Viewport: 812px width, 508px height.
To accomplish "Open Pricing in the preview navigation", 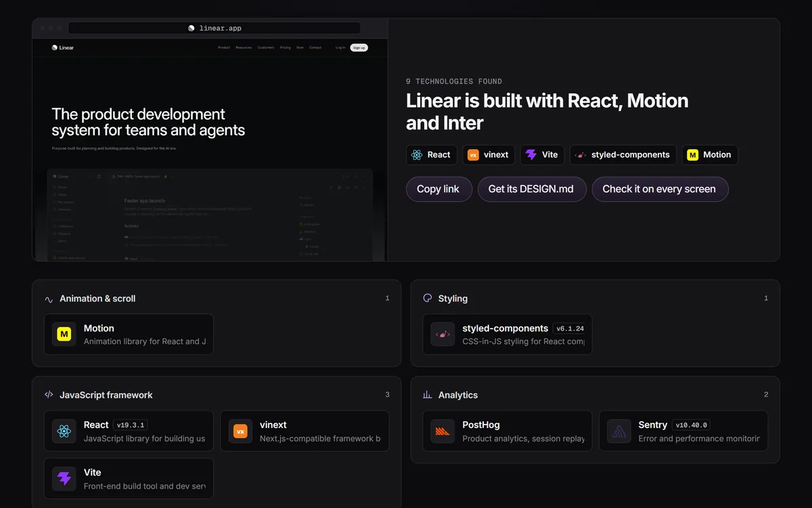I will tap(285, 47).
